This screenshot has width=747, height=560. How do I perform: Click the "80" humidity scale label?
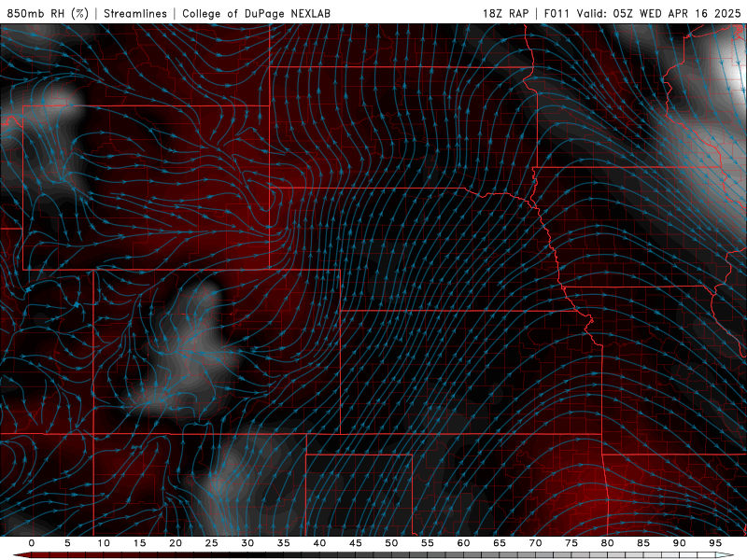[607, 543]
